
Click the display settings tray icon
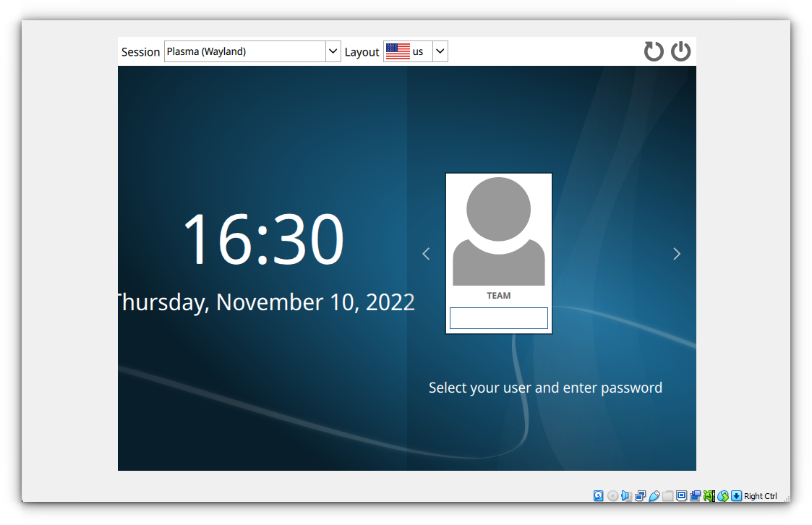click(681, 495)
